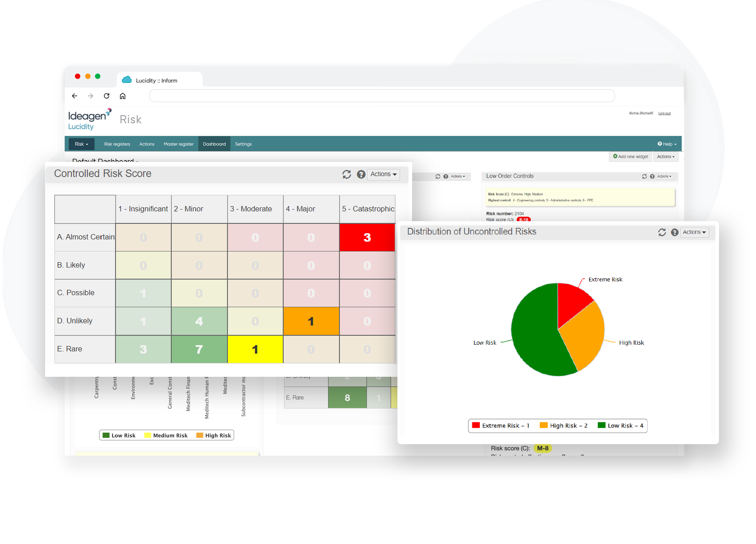
Task: Refresh the Controlled Risk Score widget
Action: (347, 174)
